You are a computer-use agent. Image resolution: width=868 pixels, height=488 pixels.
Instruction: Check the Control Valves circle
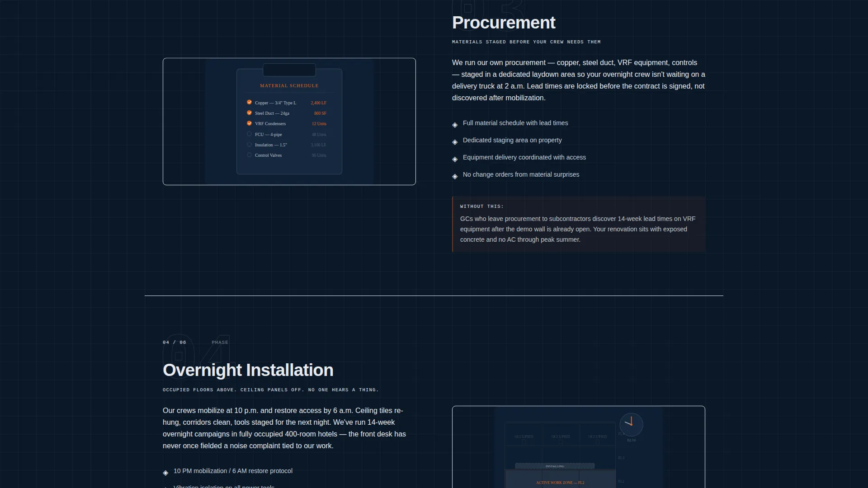(249, 155)
